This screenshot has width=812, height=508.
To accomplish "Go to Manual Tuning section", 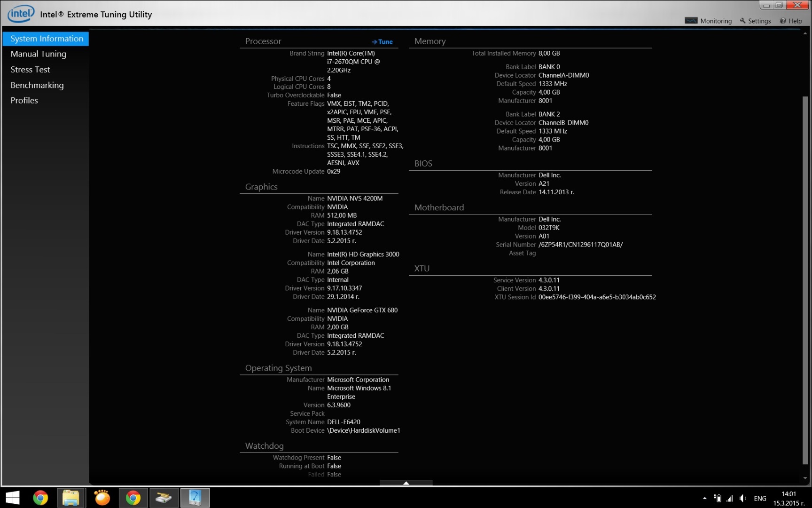I will pyautogui.click(x=39, y=54).
